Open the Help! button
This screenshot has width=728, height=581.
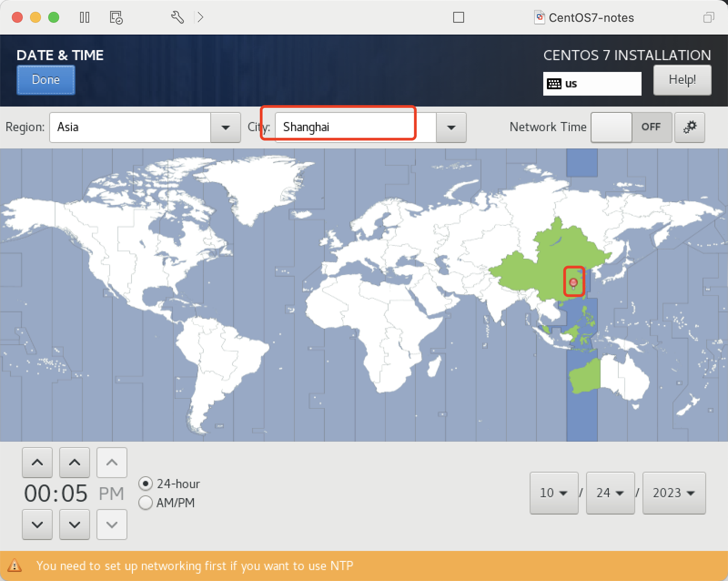682,80
